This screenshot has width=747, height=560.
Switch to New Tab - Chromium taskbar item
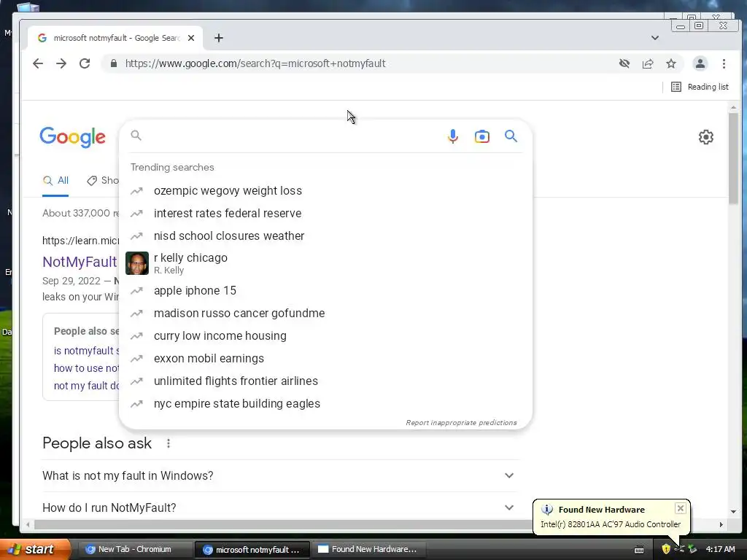pos(135,549)
